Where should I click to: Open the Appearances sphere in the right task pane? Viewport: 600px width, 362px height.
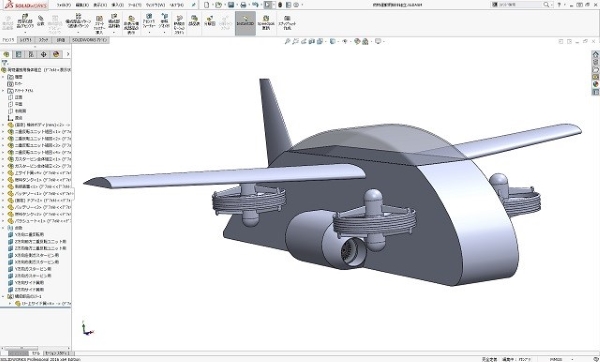click(x=595, y=84)
